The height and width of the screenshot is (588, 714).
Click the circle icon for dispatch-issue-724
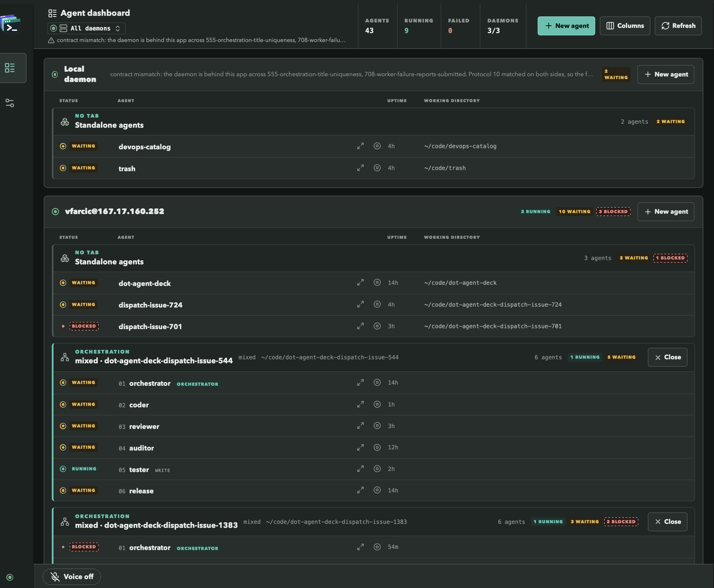[377, 304]
